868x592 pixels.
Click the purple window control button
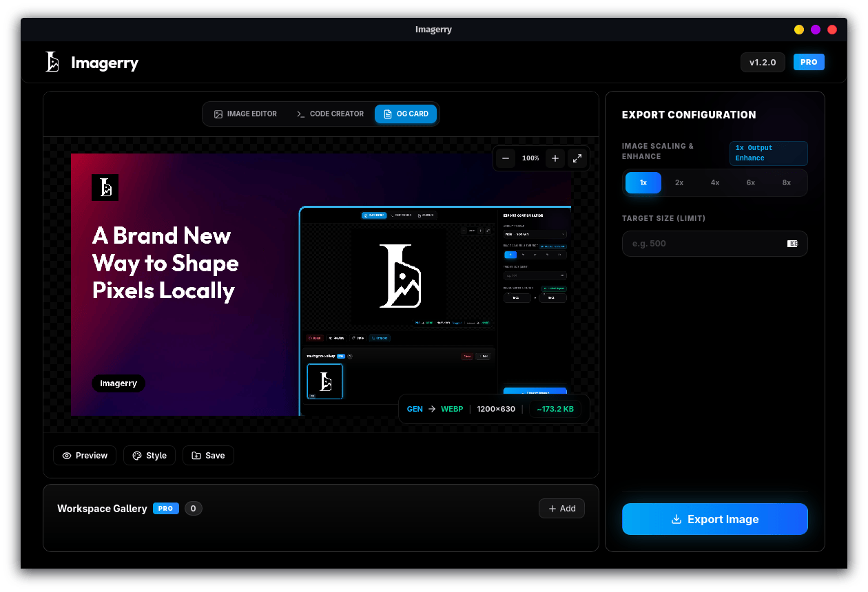816,30
